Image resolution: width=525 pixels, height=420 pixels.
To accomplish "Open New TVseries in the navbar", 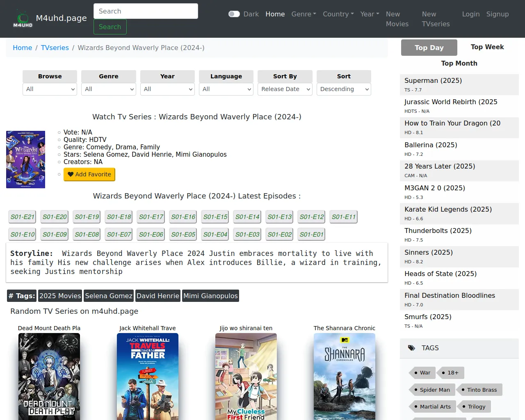I will click(436, 19).
